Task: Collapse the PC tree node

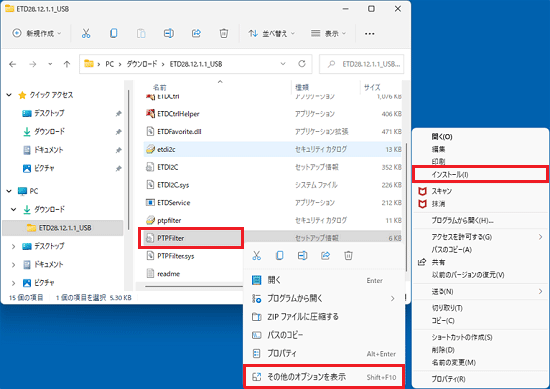Action: click(x=9, y=191)
